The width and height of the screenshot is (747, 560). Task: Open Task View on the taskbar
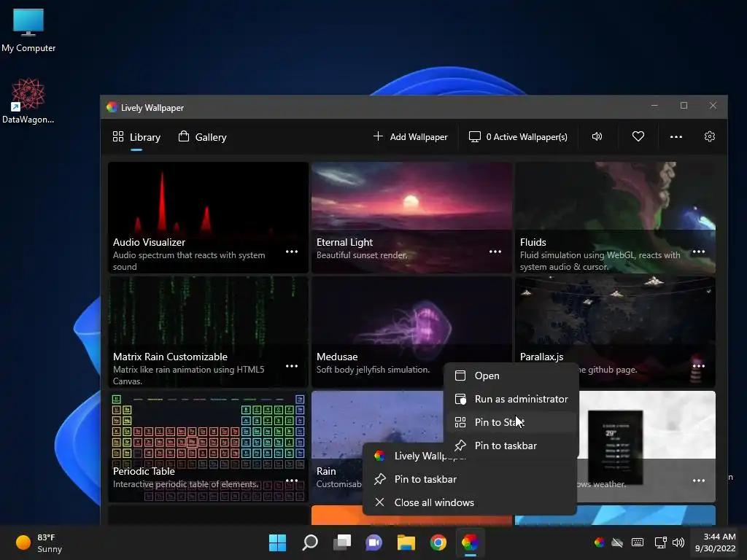[342, 542]
